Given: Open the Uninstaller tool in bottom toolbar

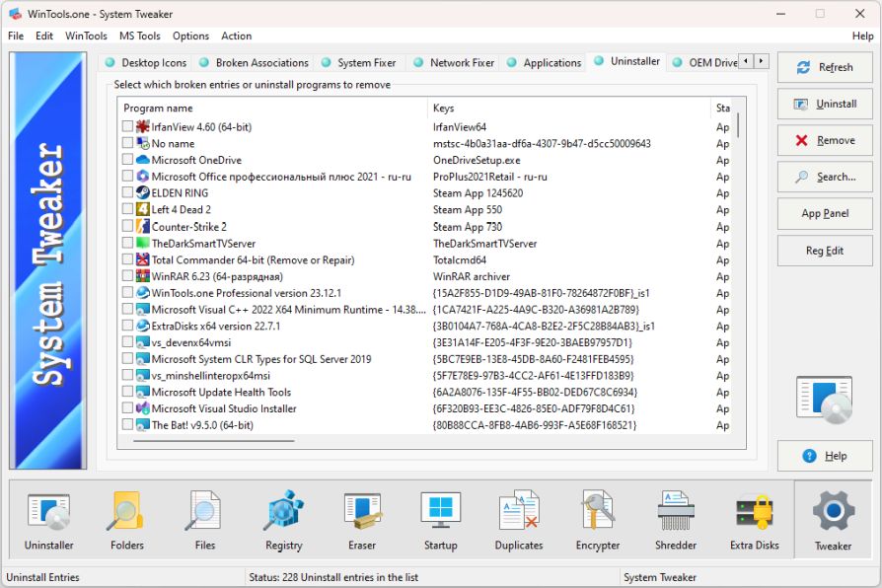Looking at the screenshot, I should tap(49, 521).
